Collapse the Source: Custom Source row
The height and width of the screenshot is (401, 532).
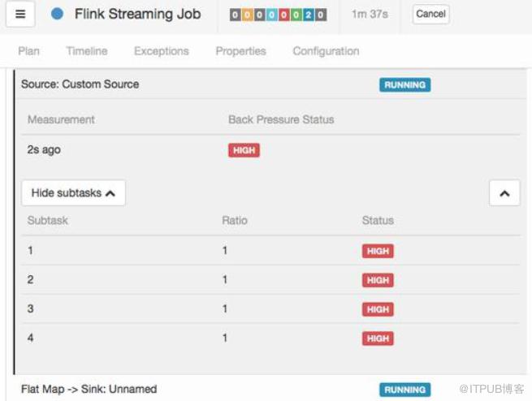click(80, 84)
